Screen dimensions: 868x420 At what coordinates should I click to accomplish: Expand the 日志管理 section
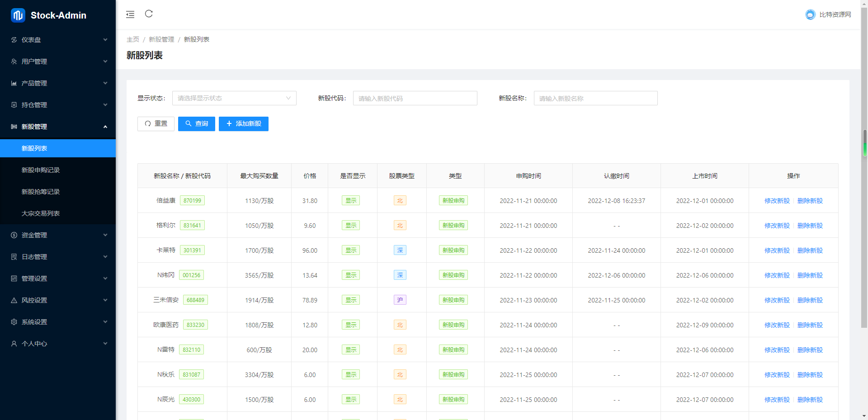58,257
